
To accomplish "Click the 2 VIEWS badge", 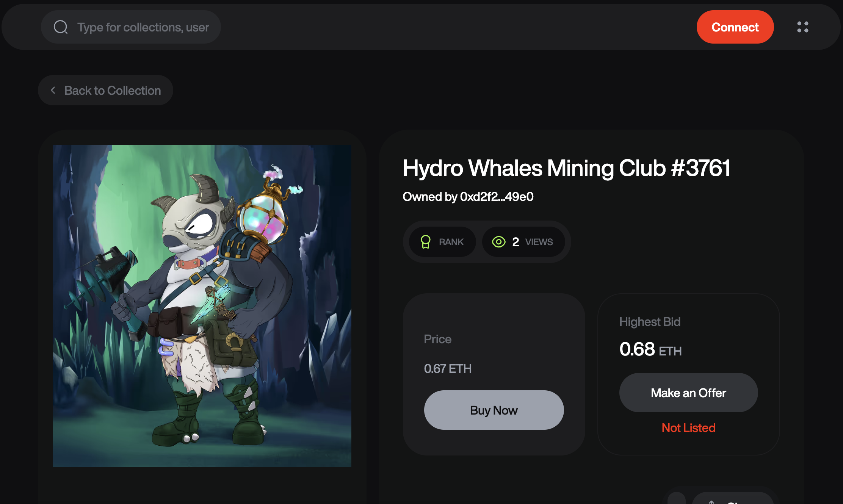I will point(523,242).
